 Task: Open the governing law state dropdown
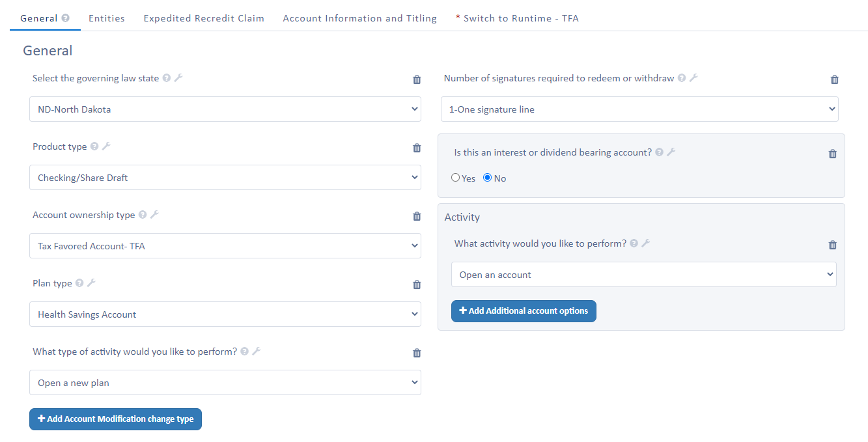[225, 109]
